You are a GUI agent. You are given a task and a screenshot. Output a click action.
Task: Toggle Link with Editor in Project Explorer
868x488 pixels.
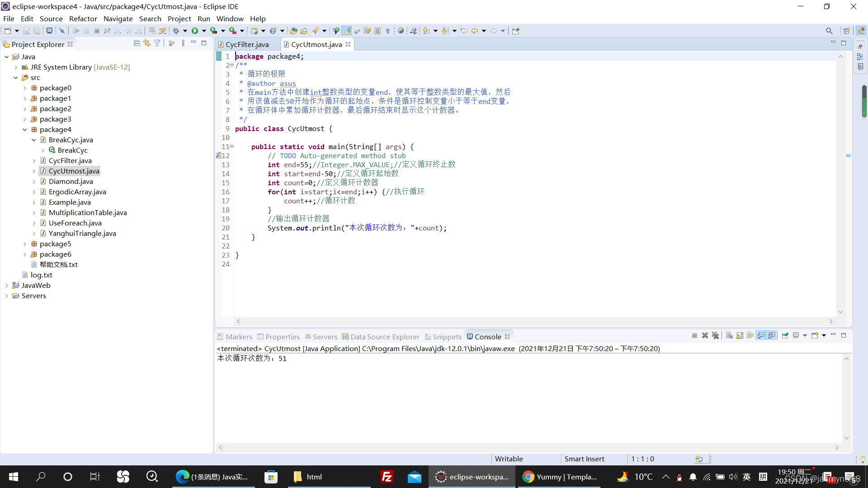[x=147, y=43]
